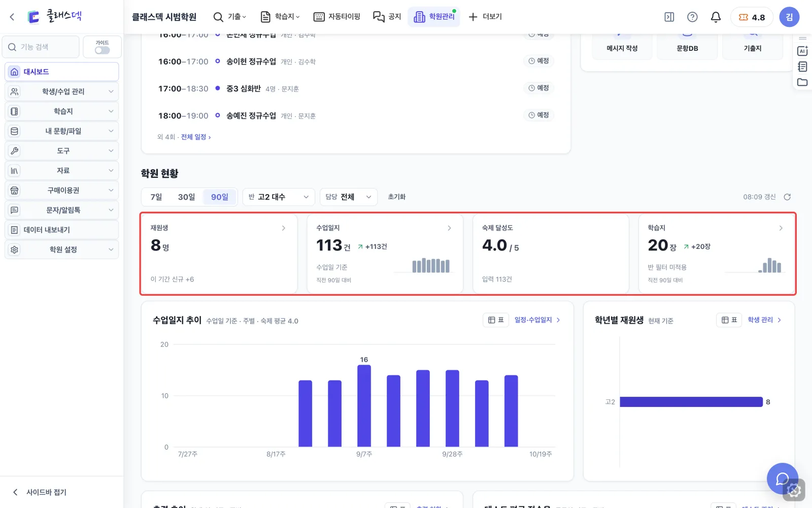Collapse sidebar with 사이드바 접기
The image size is (812, 508).
40,492
